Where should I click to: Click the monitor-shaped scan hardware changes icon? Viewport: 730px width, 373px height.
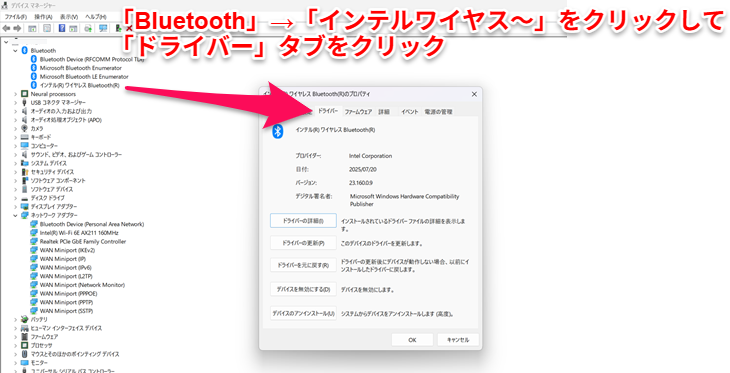(x=103, y=28)
